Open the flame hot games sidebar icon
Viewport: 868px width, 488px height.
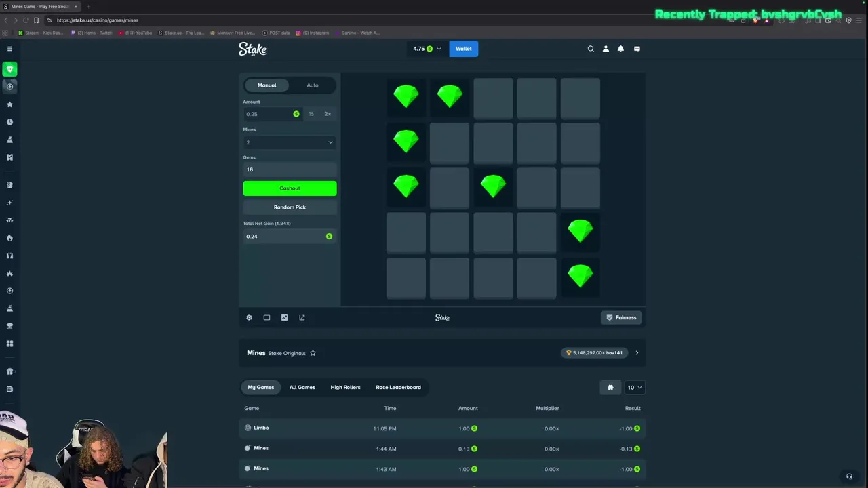pos(9,238)
